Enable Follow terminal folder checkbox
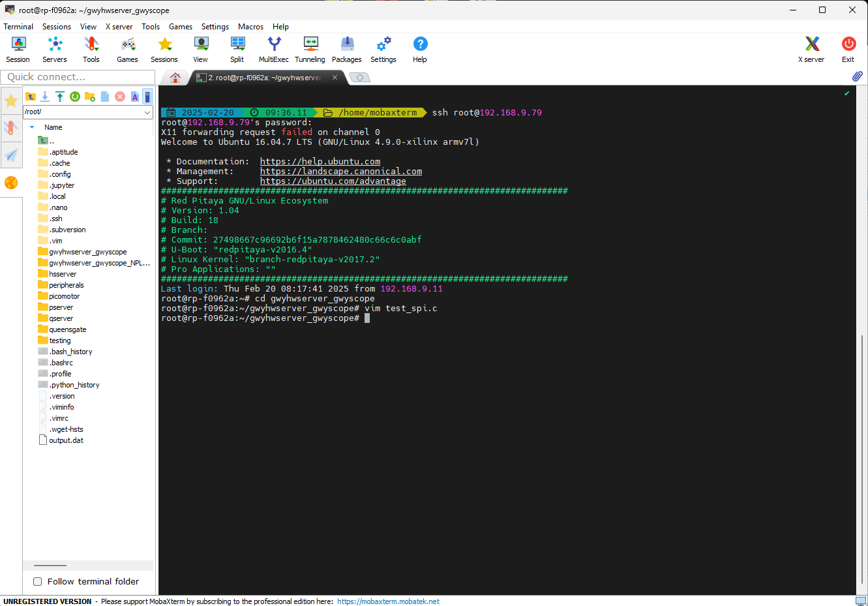 38,581
